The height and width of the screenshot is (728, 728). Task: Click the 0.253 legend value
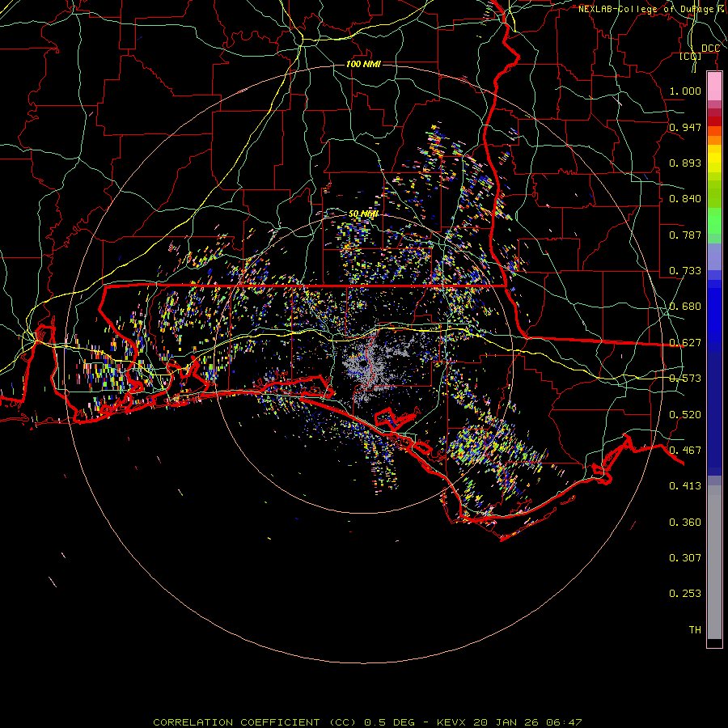click(x=685, y=594)
